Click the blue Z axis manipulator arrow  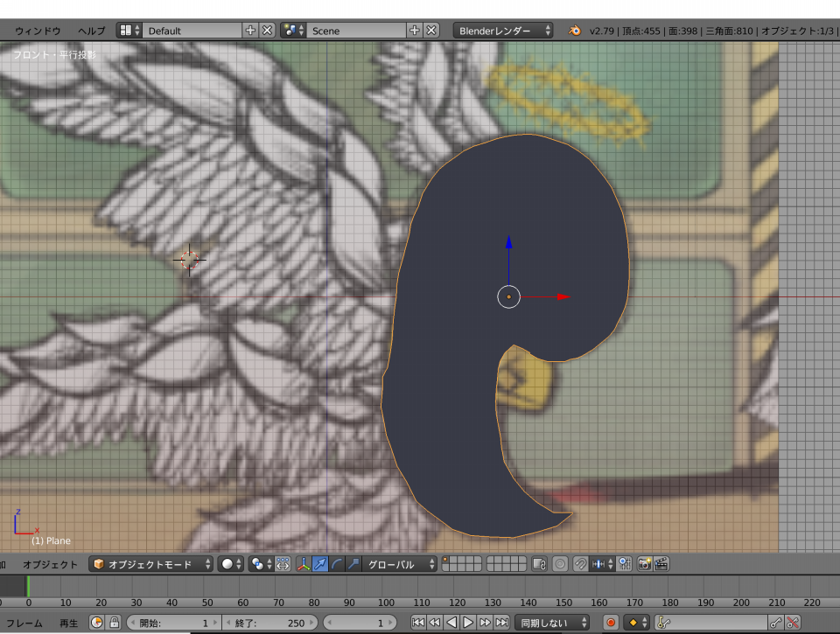click(508, 241)
